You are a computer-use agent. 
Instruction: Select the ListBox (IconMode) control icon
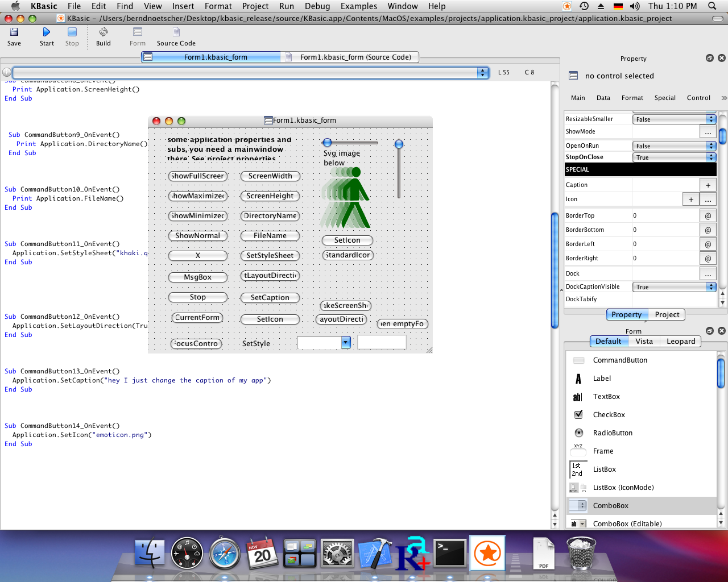click(578, 487)
